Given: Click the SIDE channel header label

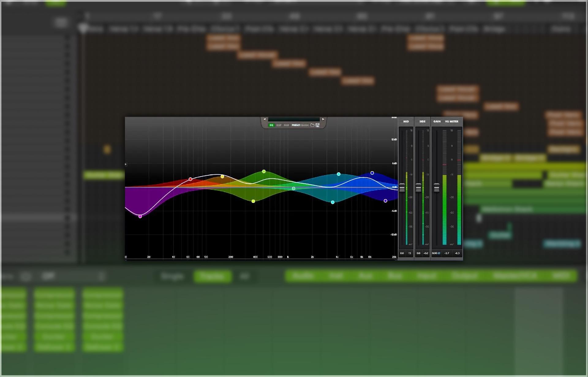Looking at the screenshot, I should (x=422, y=121).
